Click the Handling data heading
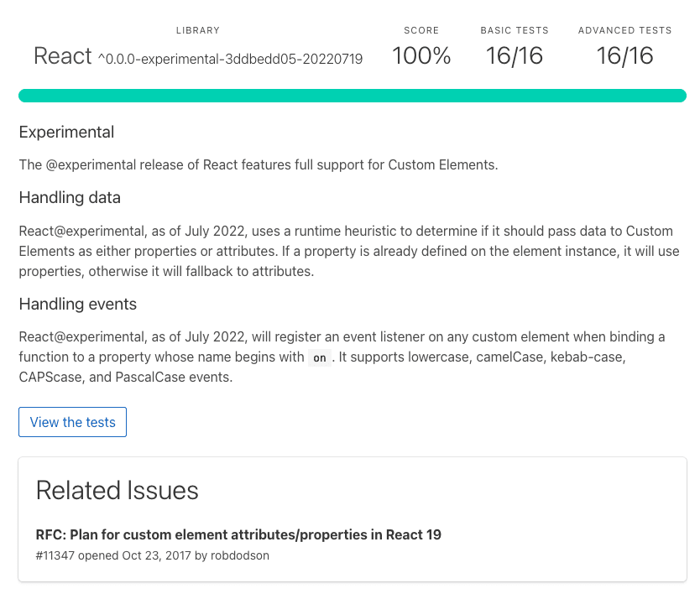The width and height of the screenshot is (700, 594). tap(70, 197)
